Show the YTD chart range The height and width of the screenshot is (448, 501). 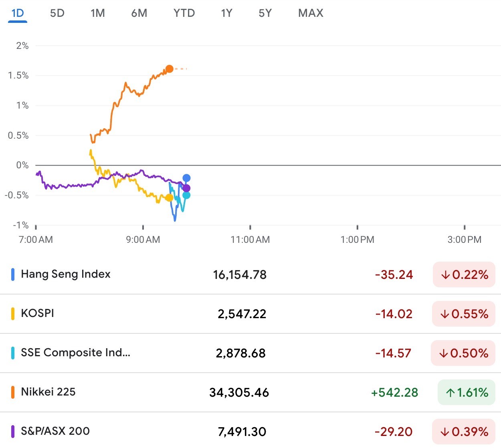click(184, 13)
